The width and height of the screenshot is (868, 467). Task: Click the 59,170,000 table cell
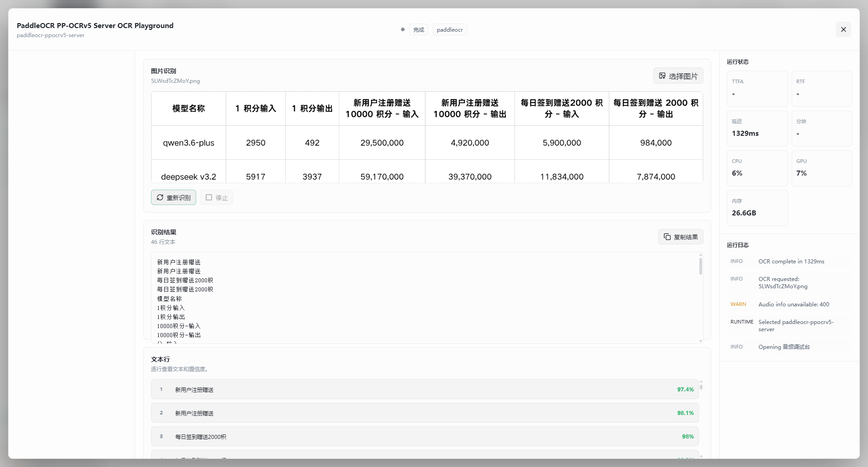click(x=382, y=176)
